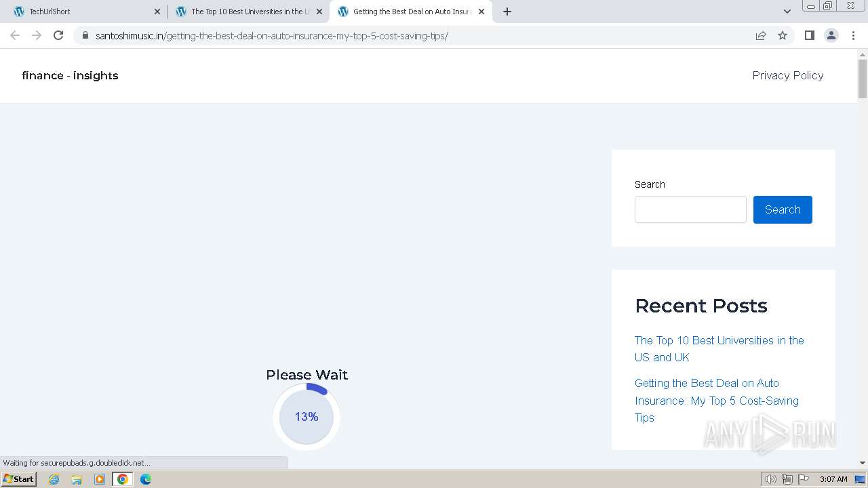The width and height of the screenshot is (868, 488).
Task: Close the TechUrlShort tab
Action: 157,12
